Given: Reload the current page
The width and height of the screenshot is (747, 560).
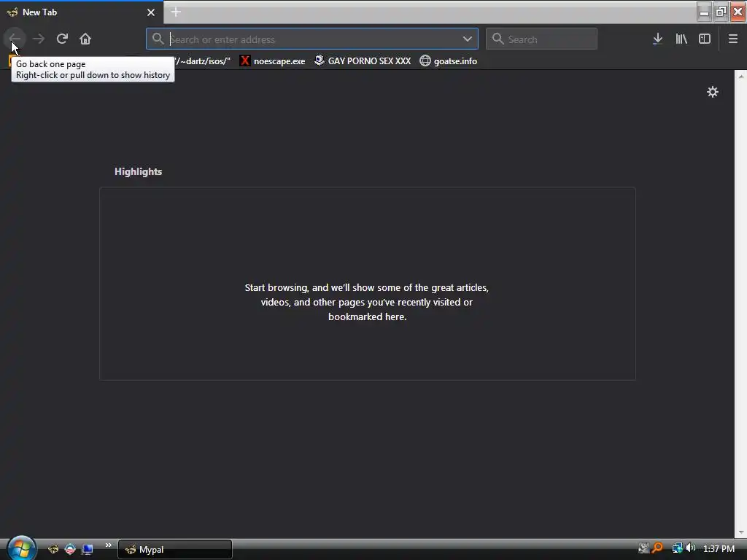Looking at the screenshot, I should 62,39.
